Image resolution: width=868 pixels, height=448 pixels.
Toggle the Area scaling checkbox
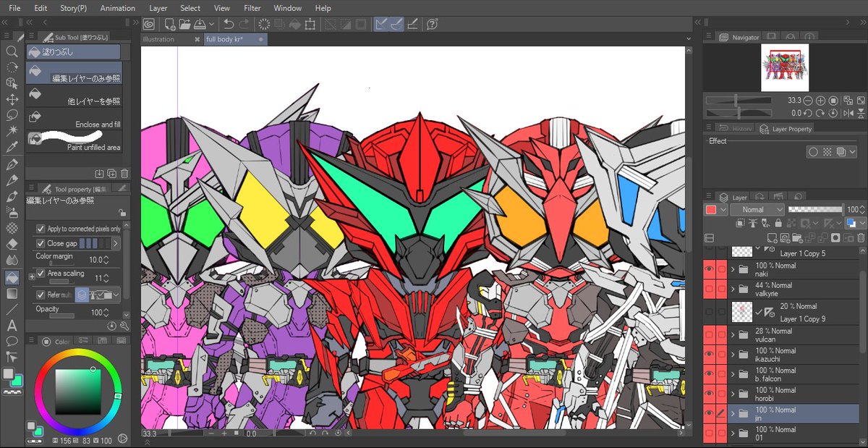[x=41, y=274]
